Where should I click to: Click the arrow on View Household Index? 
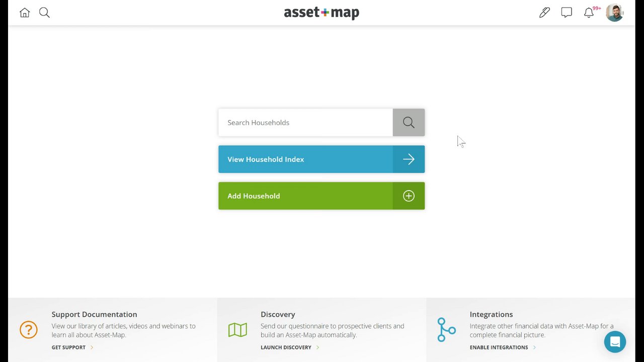409,159
